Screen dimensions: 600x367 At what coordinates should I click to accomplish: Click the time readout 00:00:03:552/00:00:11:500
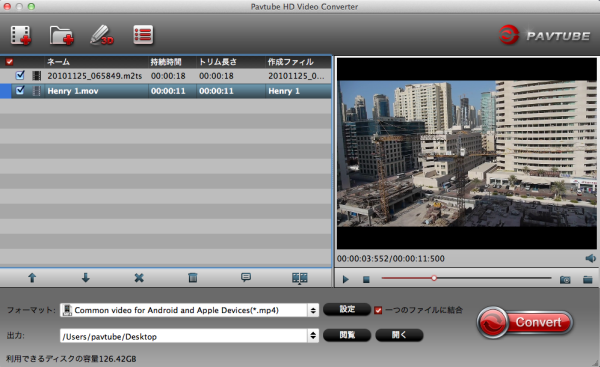click(x=391, y=259)
